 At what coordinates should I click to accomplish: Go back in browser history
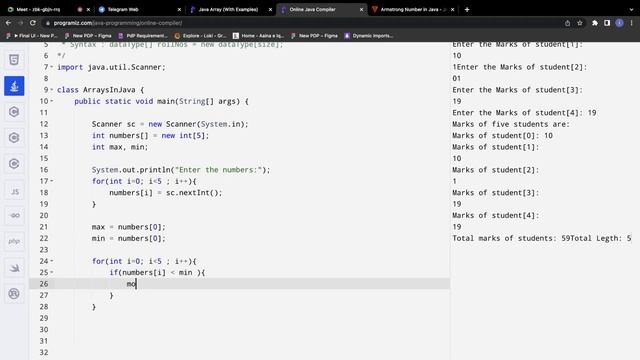tap(8, 23)
